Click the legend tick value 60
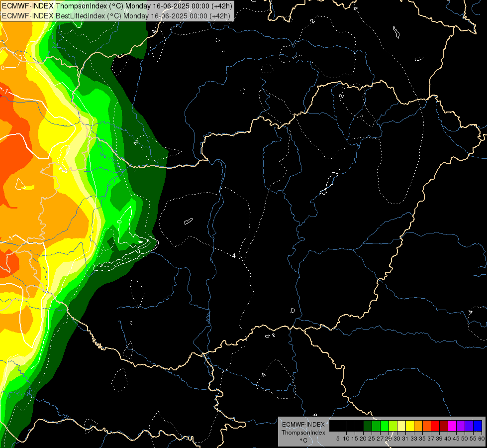 [x=482, y=439]
